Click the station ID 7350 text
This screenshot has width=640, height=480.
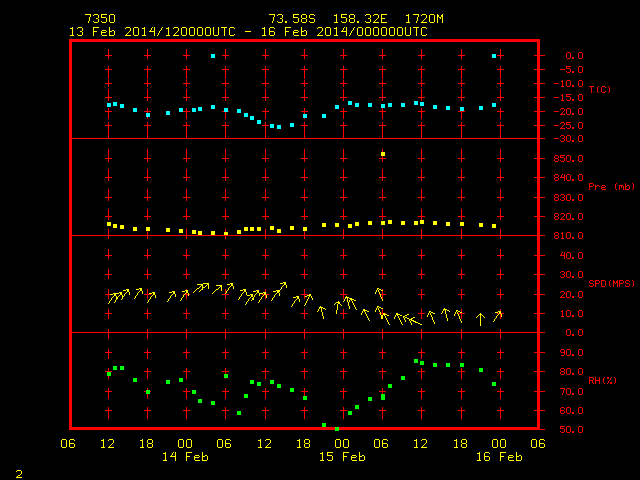pyautogui.click(x=100, y=19)
